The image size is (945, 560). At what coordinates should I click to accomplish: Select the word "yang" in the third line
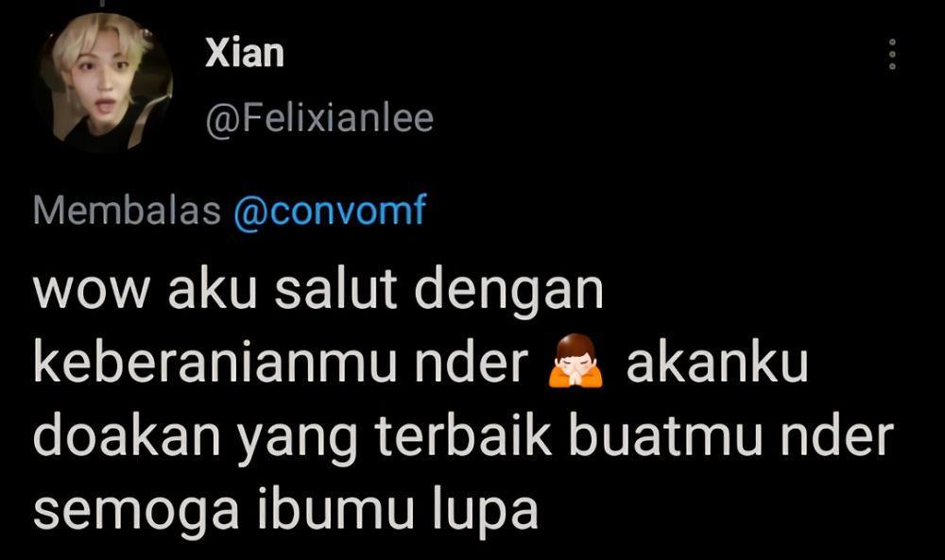[298, 441]
